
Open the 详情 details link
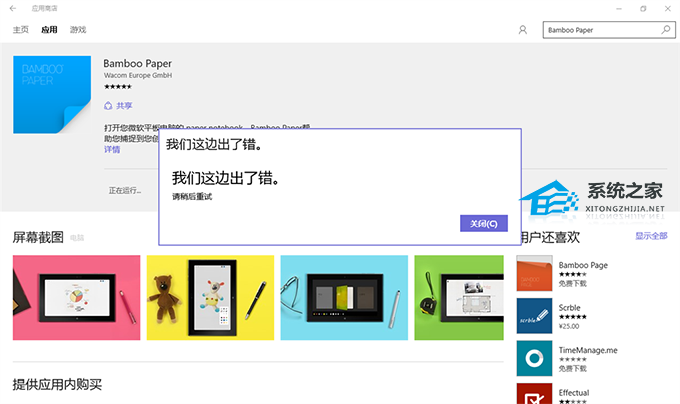[112, 150]
